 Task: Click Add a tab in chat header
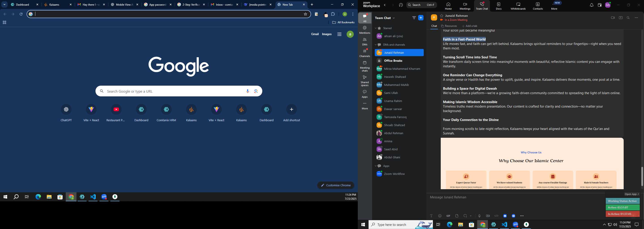(x=470, y=26)
